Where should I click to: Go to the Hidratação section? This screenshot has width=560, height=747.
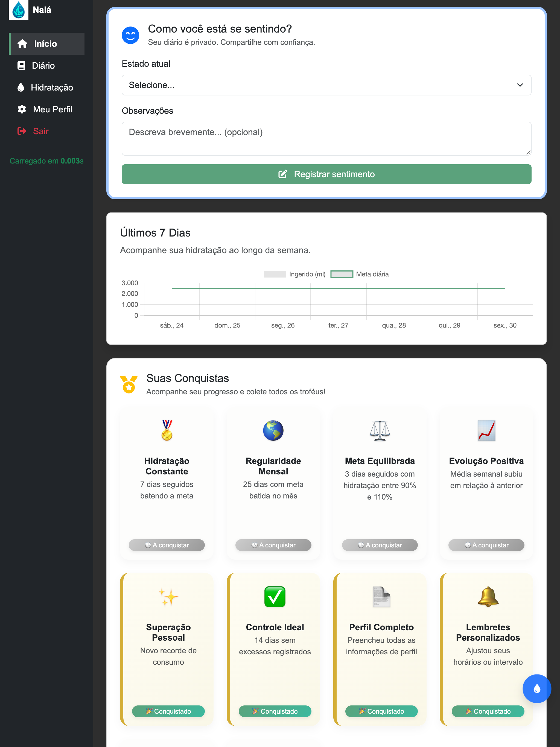pos(46,87)
